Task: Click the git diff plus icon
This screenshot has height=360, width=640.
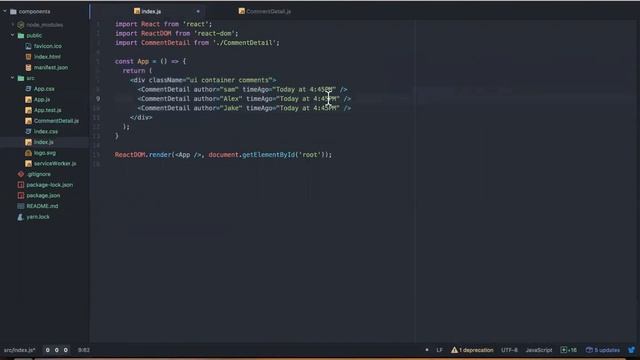Action: click(x=564, y=350)
